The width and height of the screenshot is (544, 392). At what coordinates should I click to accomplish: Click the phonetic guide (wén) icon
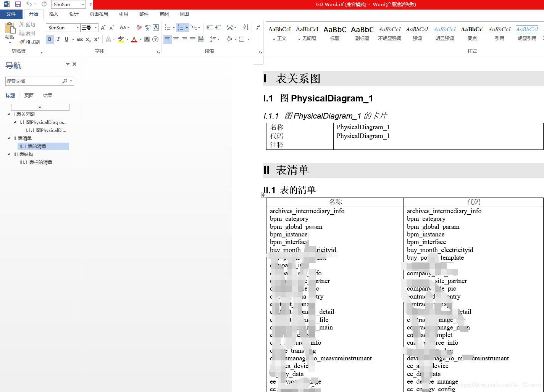click(x=147, y=27)
